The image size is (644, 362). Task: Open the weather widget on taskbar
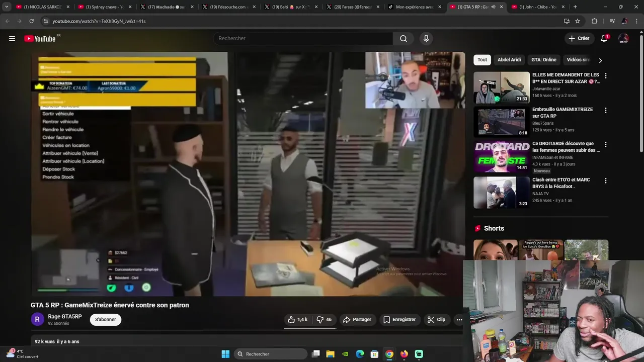coord(22,354)
